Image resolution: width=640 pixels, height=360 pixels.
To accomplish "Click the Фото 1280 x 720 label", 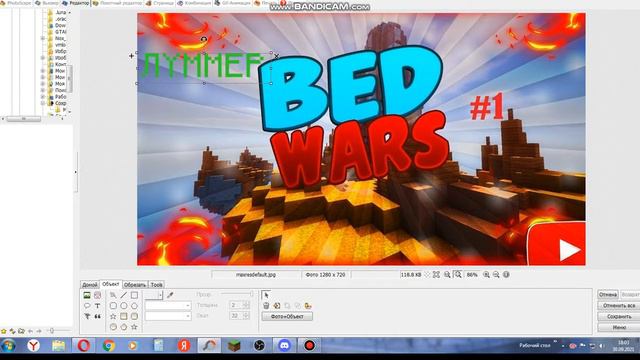I will [325, 275].
